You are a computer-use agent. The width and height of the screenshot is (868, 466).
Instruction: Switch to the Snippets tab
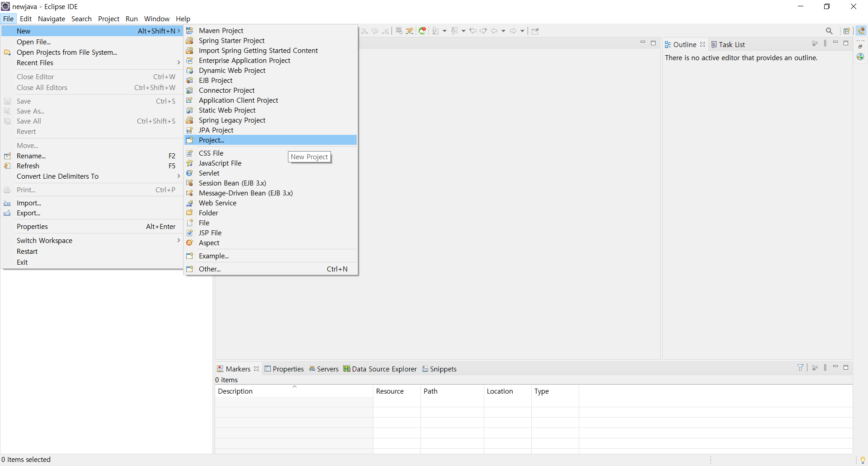(439, 369)
